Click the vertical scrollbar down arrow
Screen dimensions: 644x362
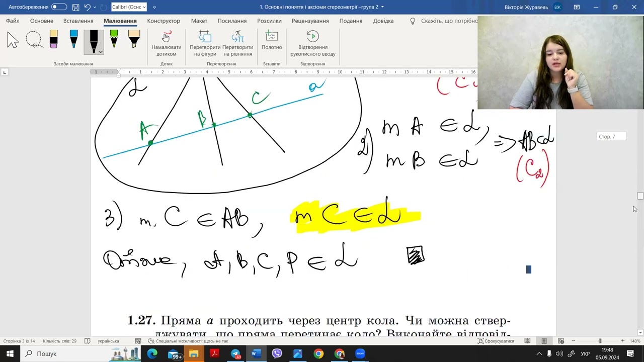pyautogui.click(x=640, y=332)
